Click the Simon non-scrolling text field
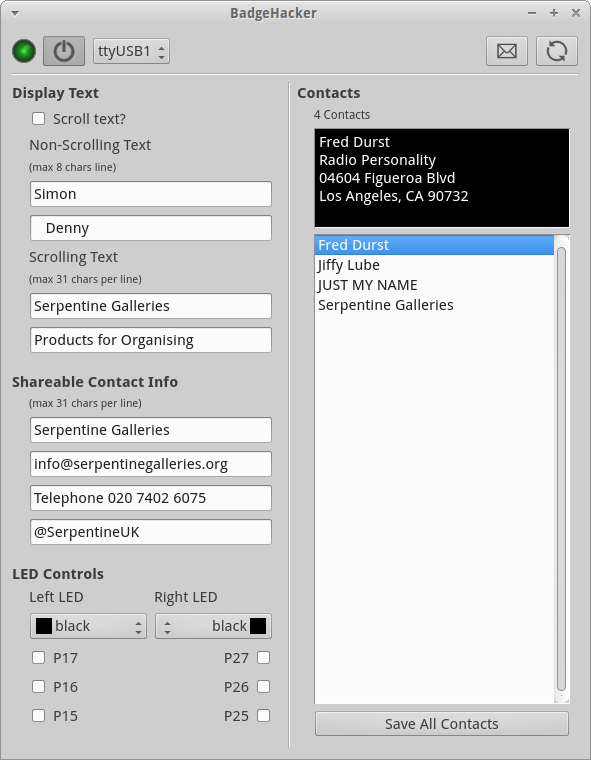 (x=151, y=194)
